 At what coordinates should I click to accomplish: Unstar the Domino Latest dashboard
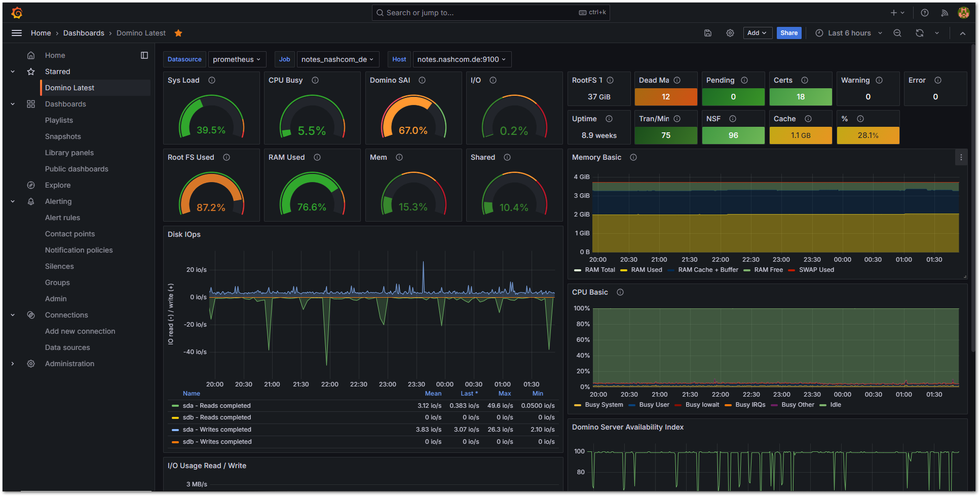click(x=178, y=33)
